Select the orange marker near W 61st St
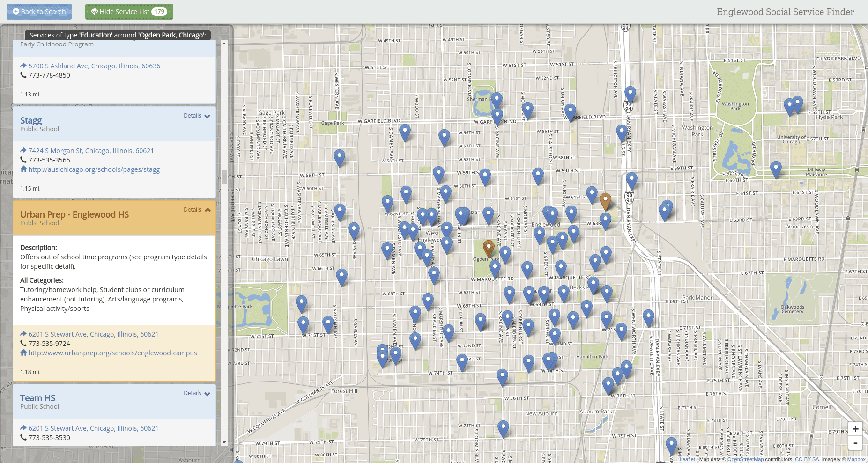868x463 pixels. (605, 201)
